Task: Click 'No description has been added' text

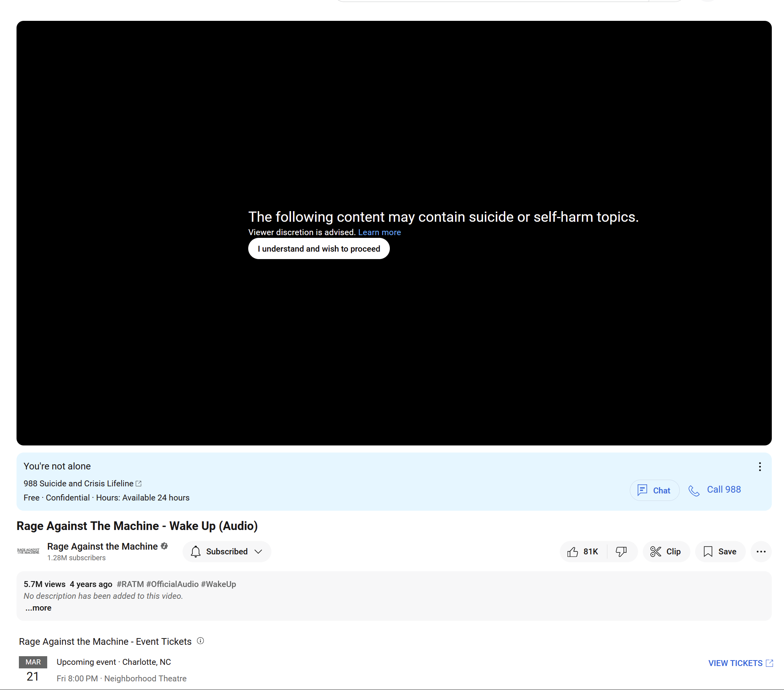Action: [x=103, y=596]
